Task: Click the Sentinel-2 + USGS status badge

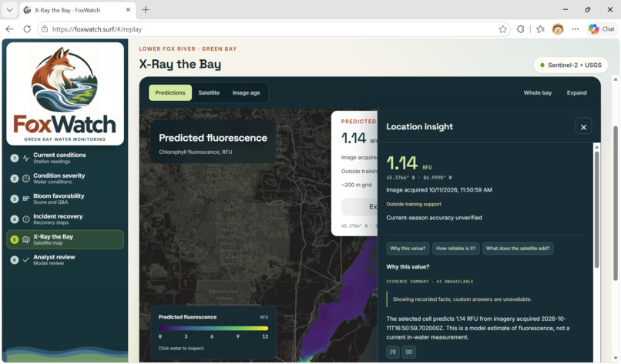Action: pyautogui.click(x=571, y=65)
